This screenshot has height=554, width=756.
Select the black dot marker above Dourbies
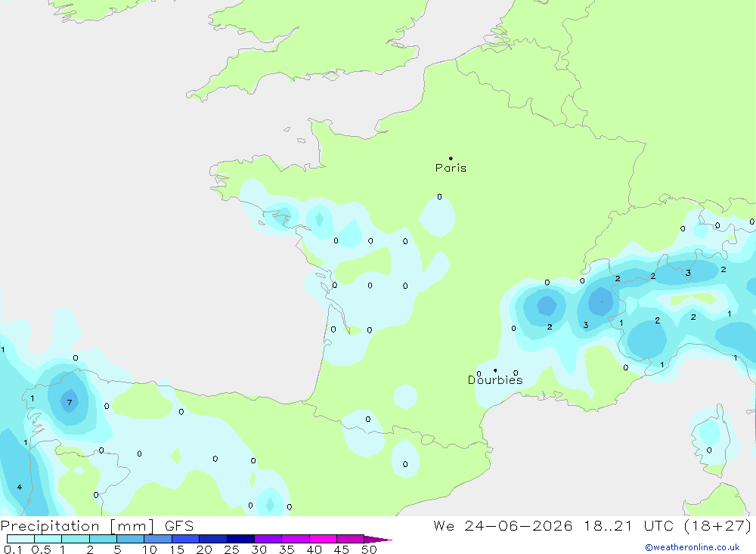click(x=495, y=370)
